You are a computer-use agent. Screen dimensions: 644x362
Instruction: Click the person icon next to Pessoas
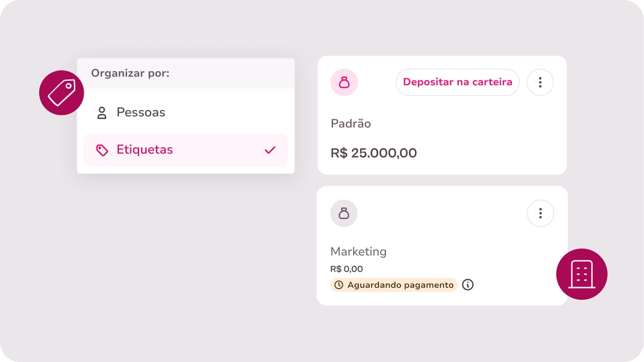click(101, 113)
